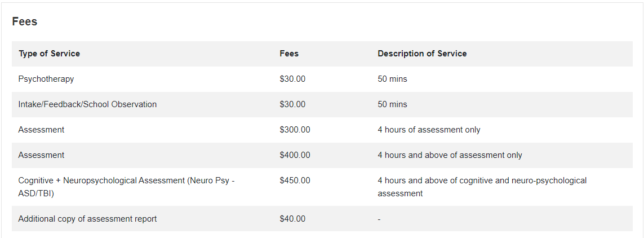Viewport: 644px width, 238px height.
Task: Click Additional copy of assessment report row
Action: click(x=322, y=219)
